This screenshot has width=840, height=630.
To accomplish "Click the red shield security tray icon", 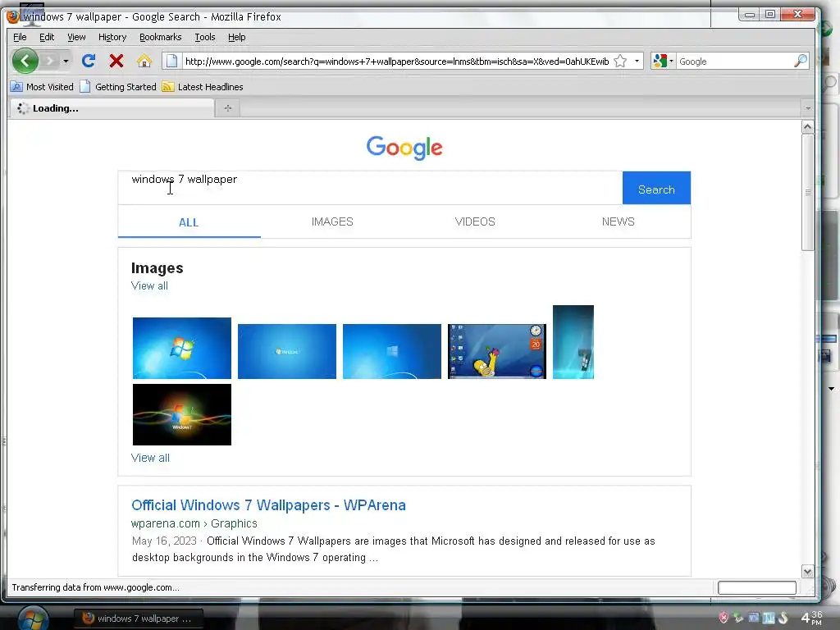I will [x=724, y=618].
